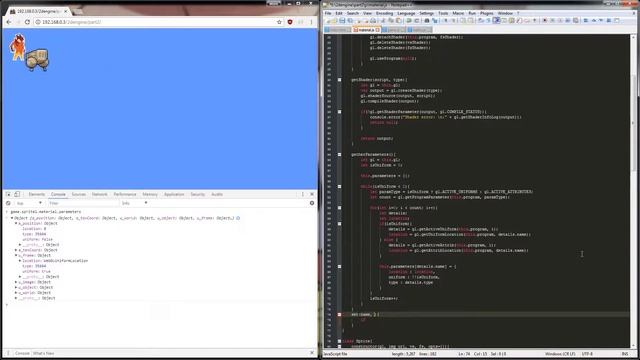Bookmark page with Chrome star icon
The width and height of the screenshot is (640, 360).
pos(279,22)
